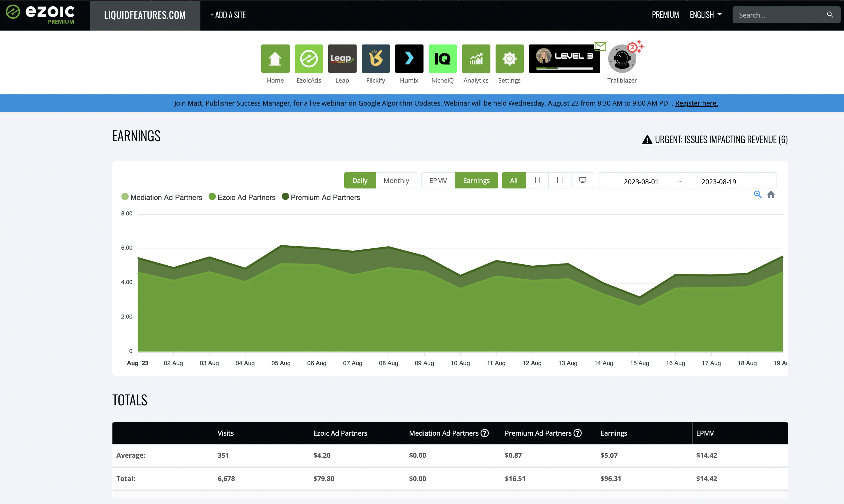
Task: Open the English language dropdown
Action: [x=705, y=15]
